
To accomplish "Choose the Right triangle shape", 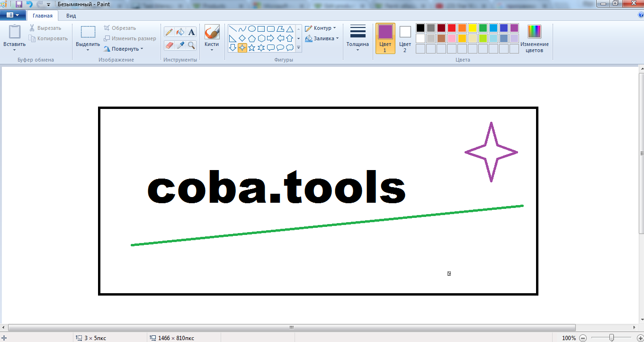I will point(233,38).
